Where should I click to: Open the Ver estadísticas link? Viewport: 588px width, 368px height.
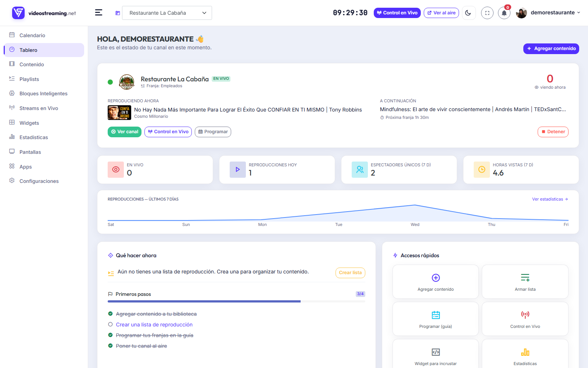pos(550,199)
